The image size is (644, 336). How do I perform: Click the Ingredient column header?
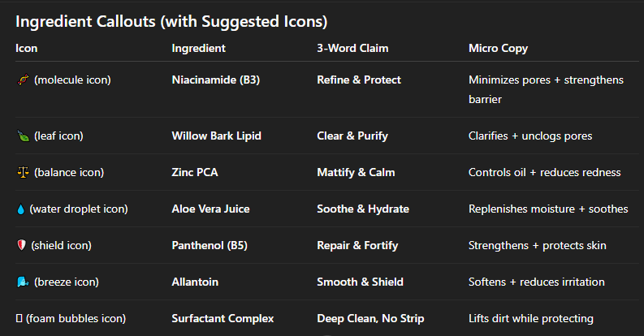[x=199, y=49]
